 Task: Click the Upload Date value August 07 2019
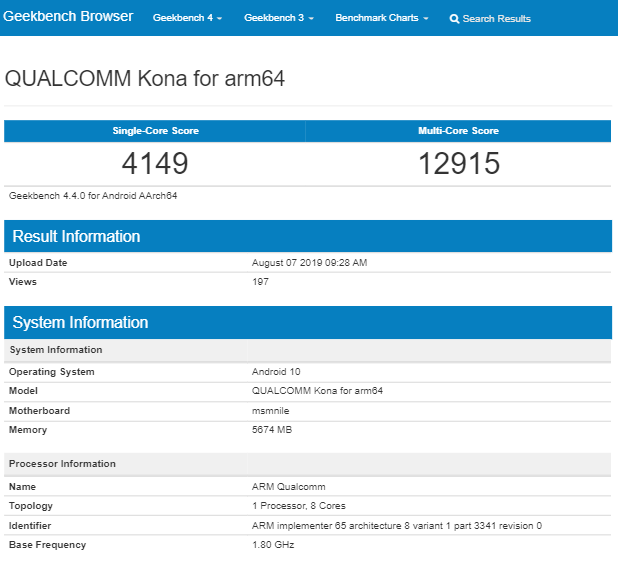(x=310, y=263)
